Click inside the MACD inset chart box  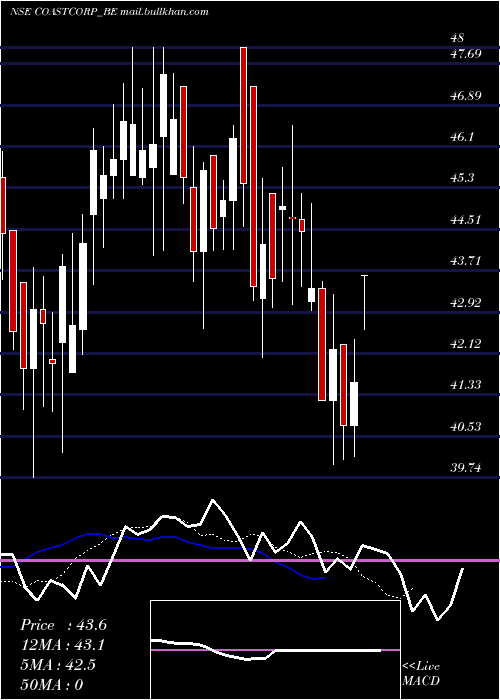[x=275, y=650]
